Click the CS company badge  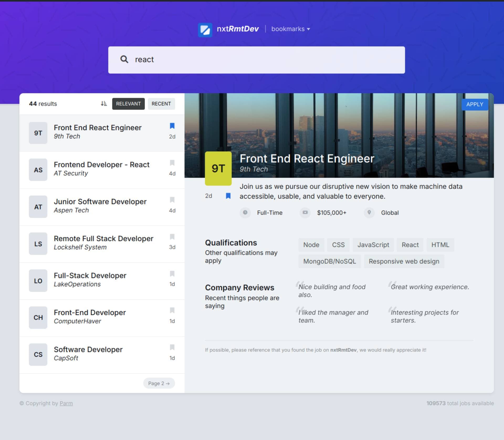pos(38,355)
